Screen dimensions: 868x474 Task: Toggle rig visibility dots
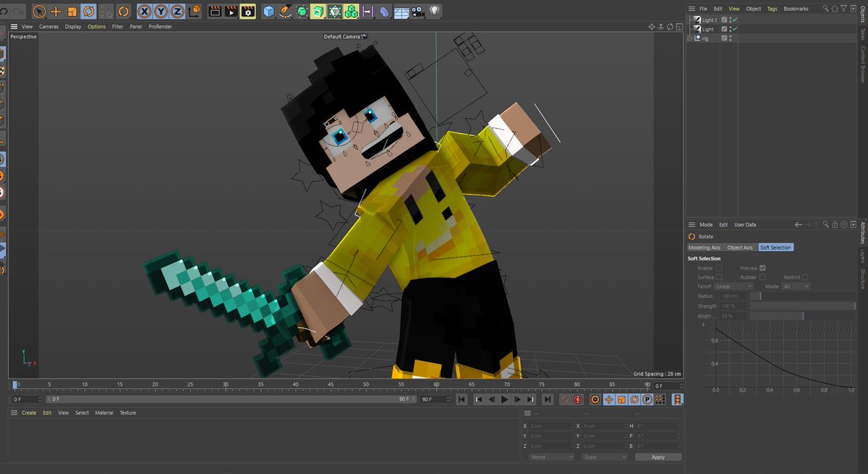[x=731, y=38]
